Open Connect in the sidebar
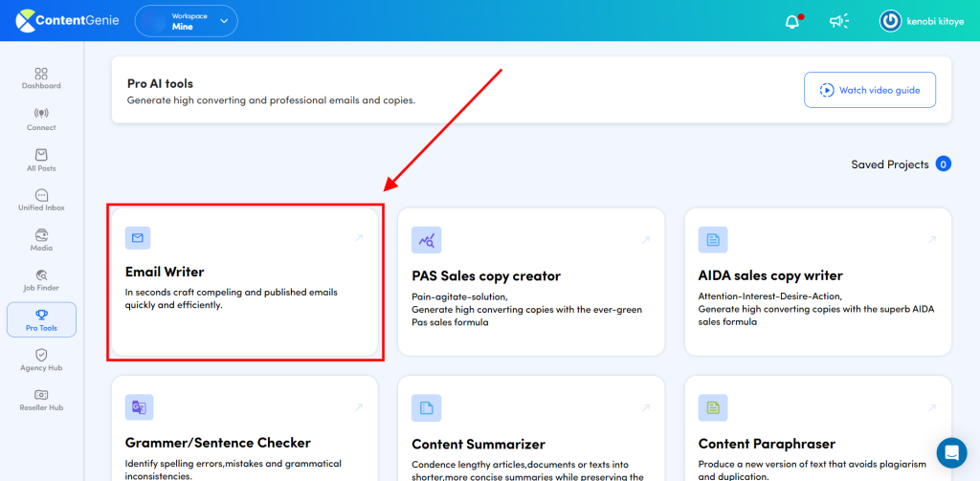Screen dimensions: 980x481 coord(41,120)
